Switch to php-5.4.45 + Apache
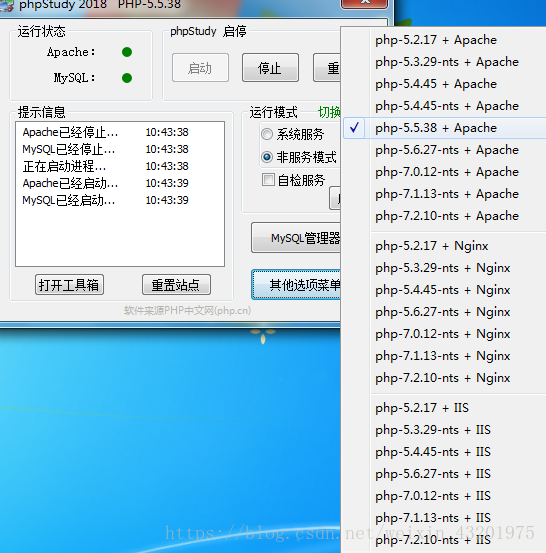Image resolution: width=546 pixels, height=553 pixels. click(444, 84)
